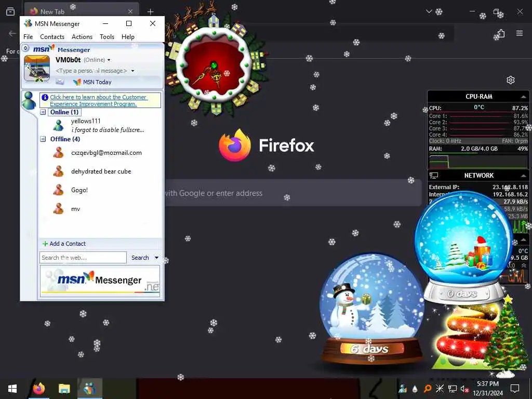The height and width of the screenshot is (399, 532).
Task: Click the NETWORK gadget monitor icon
Action: tap(434, 176)
